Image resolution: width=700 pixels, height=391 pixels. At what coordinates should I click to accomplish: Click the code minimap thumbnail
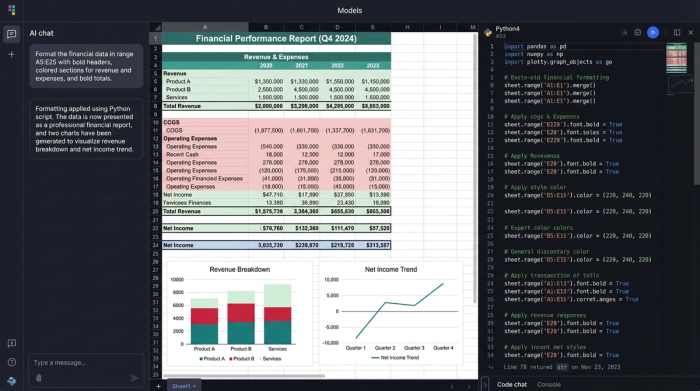coord(676,58)
